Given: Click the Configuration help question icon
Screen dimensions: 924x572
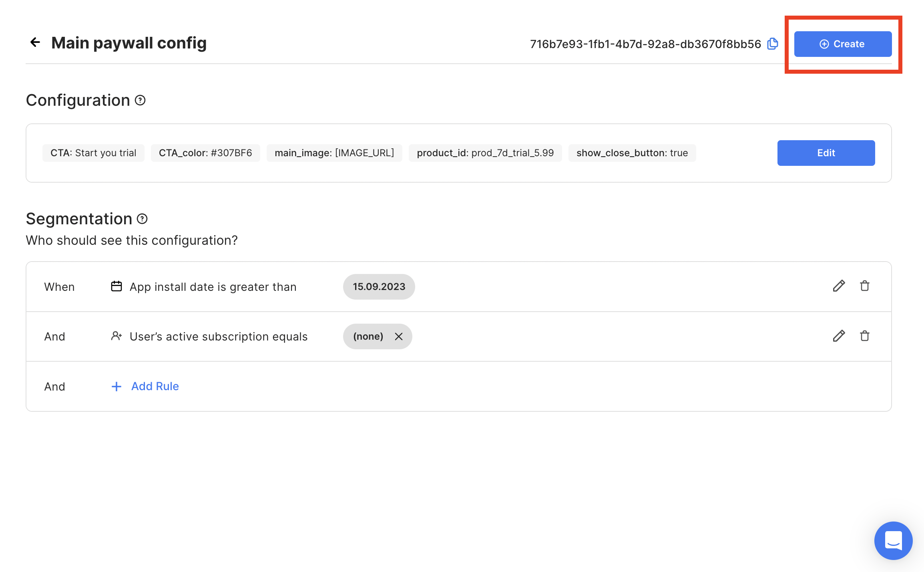Looking at the screenshot, I should 140,100.
